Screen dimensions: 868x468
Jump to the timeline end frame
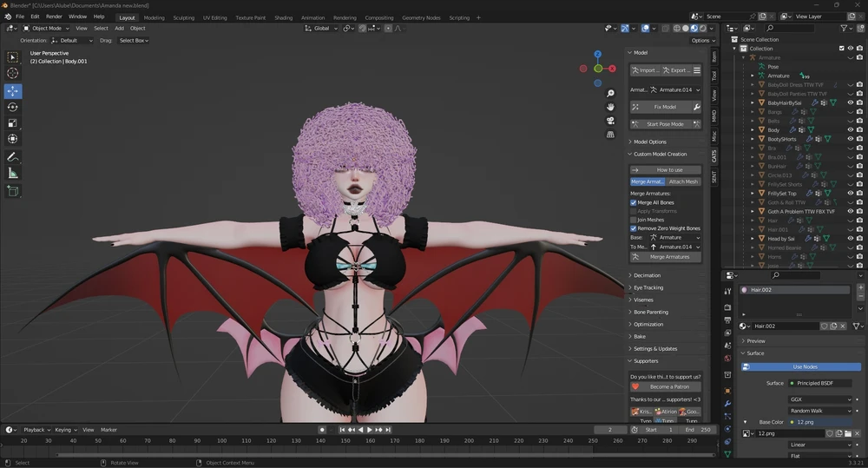pos(388,430)
